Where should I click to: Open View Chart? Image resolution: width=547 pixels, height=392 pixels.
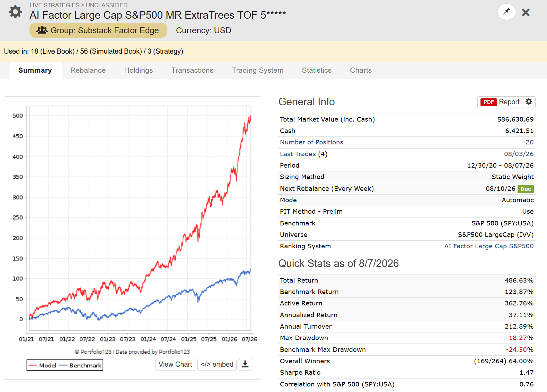(175, 364)
